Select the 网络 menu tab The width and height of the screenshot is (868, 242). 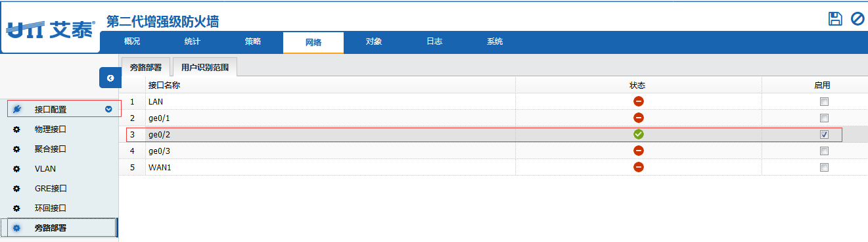313,42
